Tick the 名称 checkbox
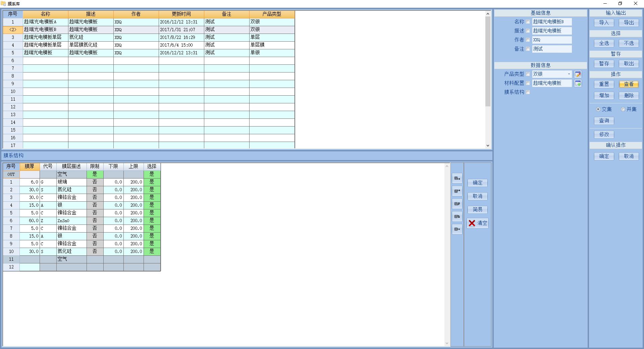Screen dimensions: 644x349 [x=528, y=22]
